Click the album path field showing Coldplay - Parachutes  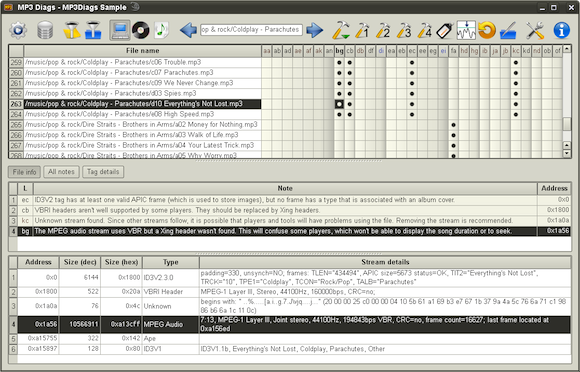point(252,30)
